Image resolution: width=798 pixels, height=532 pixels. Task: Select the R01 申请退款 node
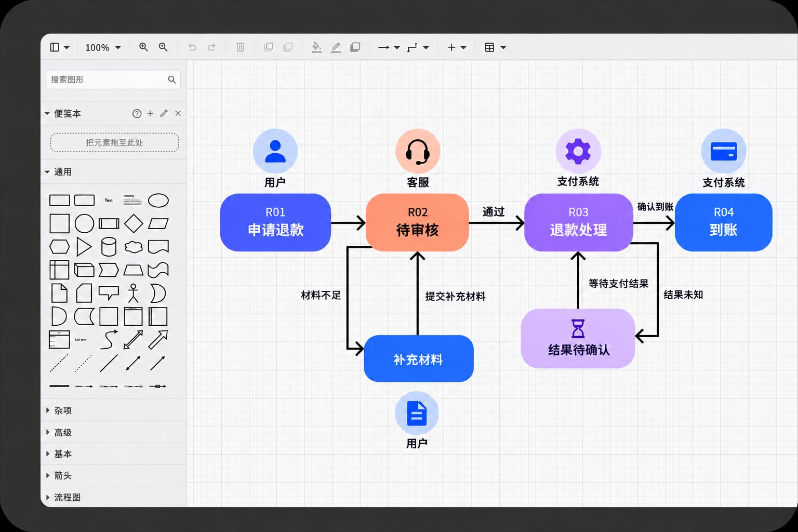275,222
